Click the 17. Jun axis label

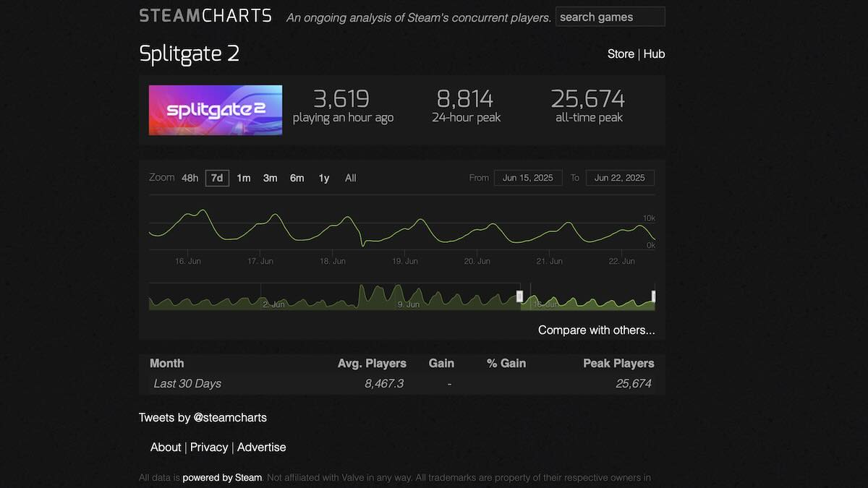[x=260, y=261]
